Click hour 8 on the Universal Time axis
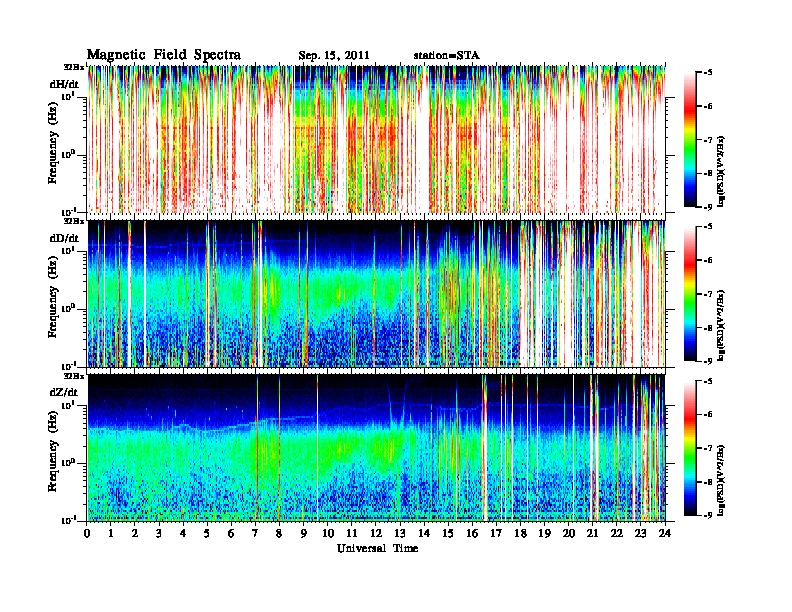 click(280, 533)
